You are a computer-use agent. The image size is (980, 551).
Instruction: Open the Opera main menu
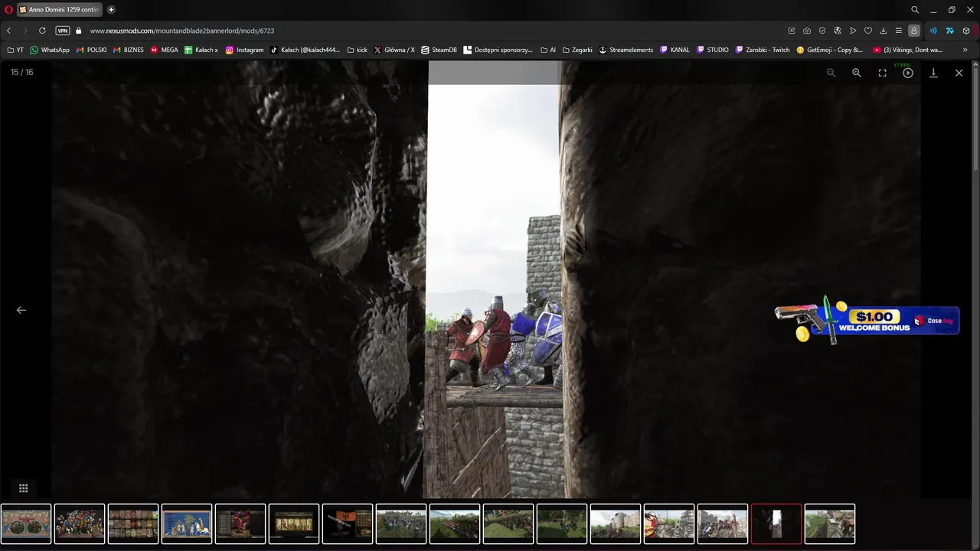8,10
